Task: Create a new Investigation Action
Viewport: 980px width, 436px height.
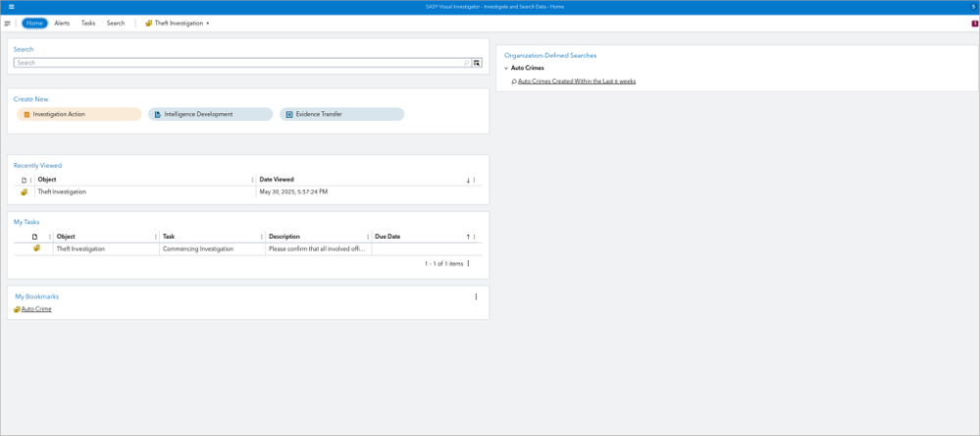Action: [79, 115]
